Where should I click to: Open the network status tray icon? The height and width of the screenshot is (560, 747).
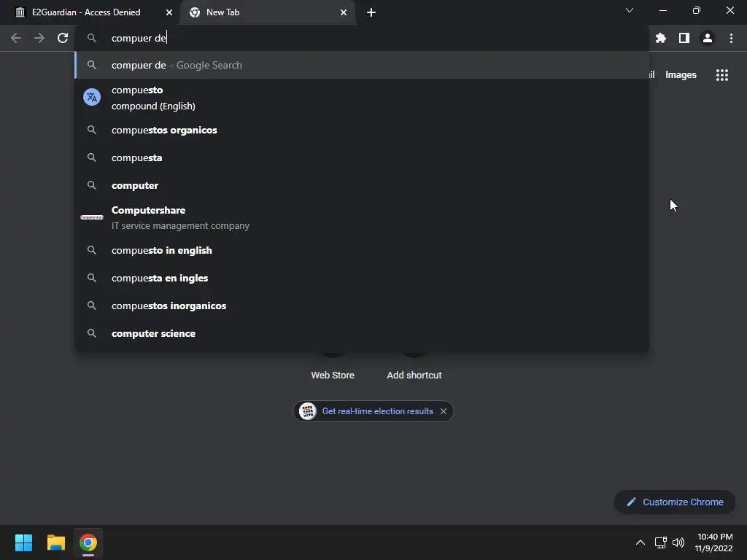(660, 542)
